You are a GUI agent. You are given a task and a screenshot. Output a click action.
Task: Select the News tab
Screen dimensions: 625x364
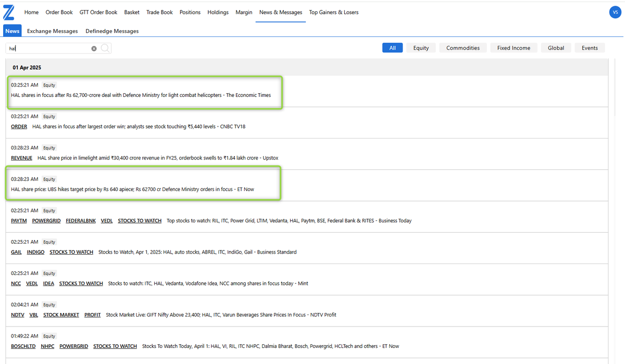(12, 31)
